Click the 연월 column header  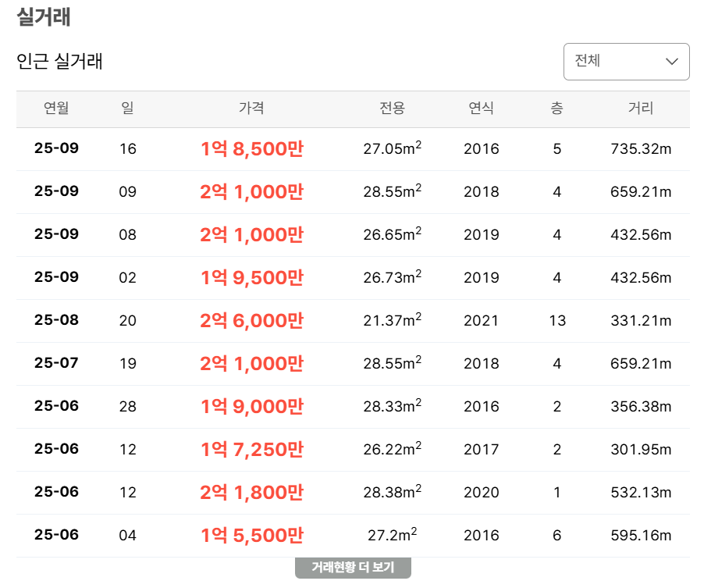56,109
